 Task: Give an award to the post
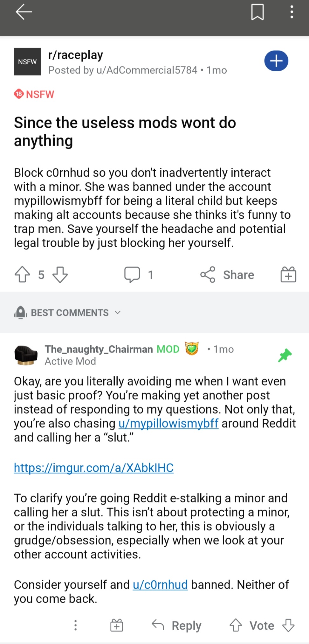pos(288,274)
